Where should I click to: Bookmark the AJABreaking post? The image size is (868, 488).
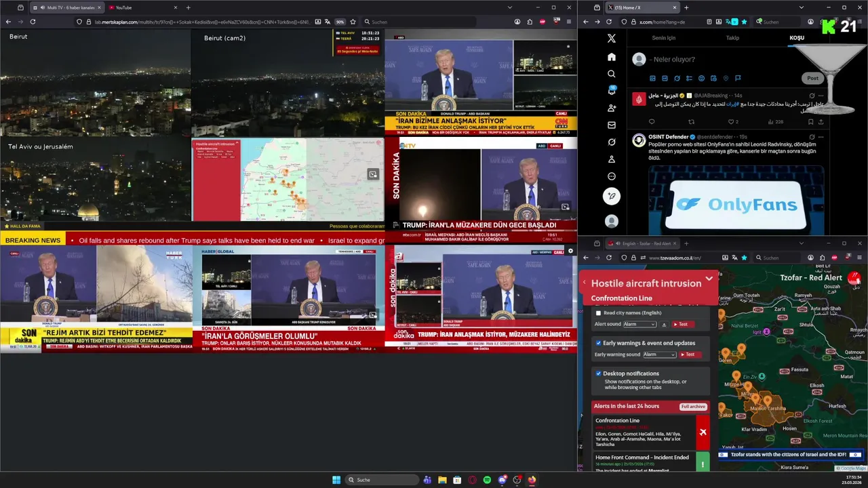(810, 122)
